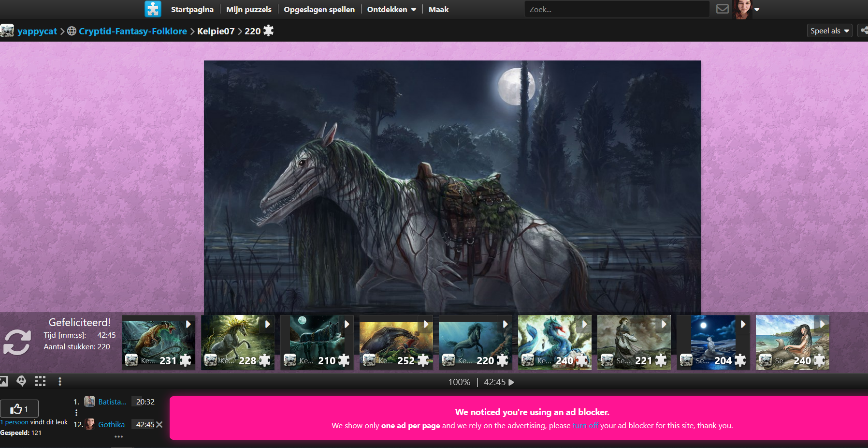Expand the arrow on the 204-piece thumbnail
868x448 pixels.
743,324
